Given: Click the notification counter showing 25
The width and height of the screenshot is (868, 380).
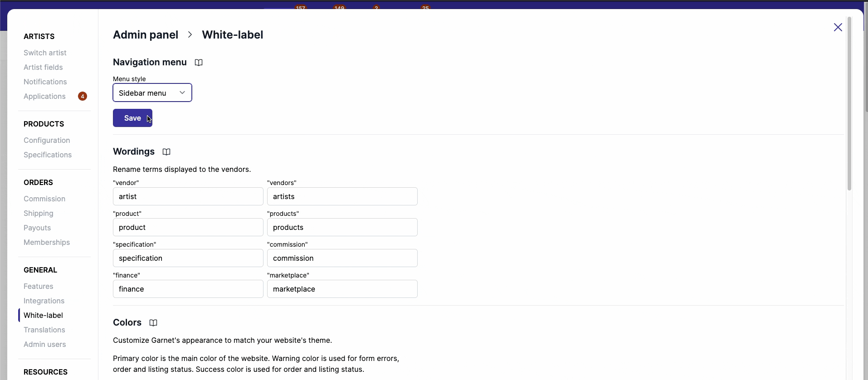Looking at the screenshot, I should tap(425, 7).
